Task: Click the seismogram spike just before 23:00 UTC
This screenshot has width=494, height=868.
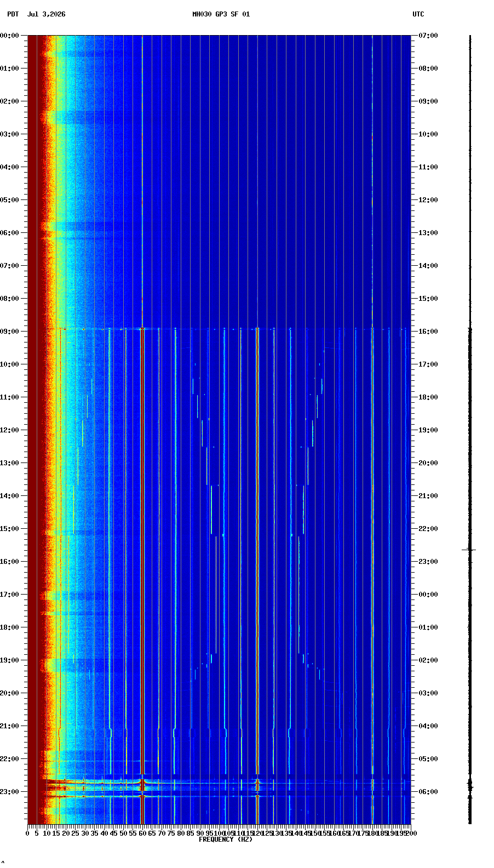Action: click(x=469, y=550)
